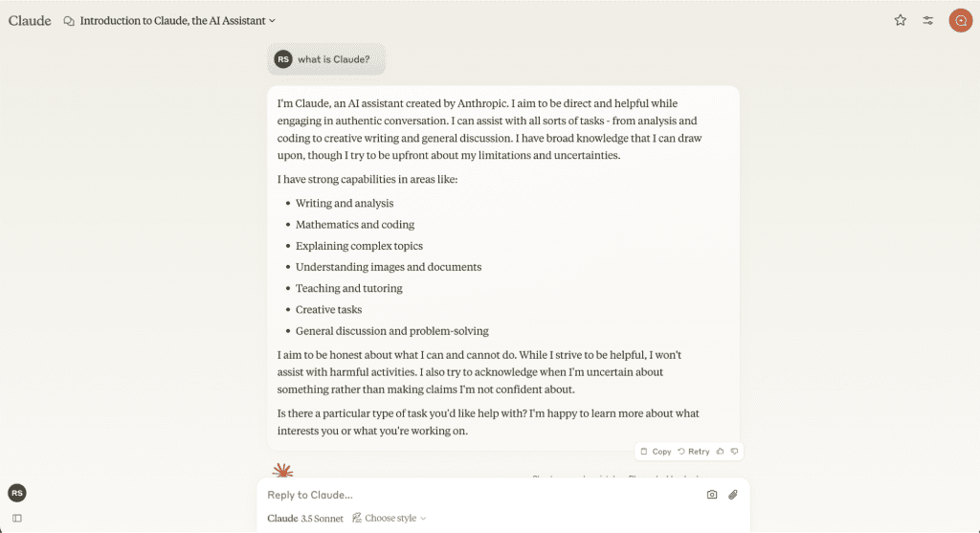Image resolution: width=980 pixels, height=533 pixels.
Task: Open the Claude 3.5 Sonnet model selector
Action: pos(305,518)
